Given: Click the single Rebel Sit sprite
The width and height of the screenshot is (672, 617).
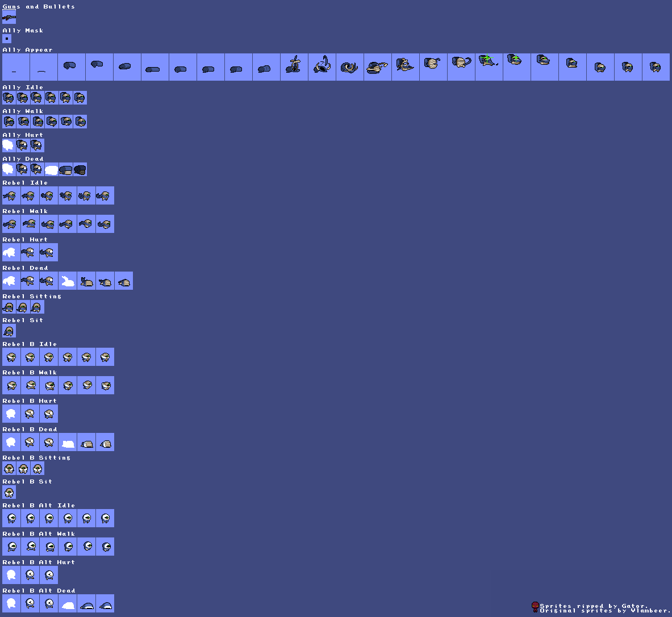Looking at the screenshot, I should (9, 331).
